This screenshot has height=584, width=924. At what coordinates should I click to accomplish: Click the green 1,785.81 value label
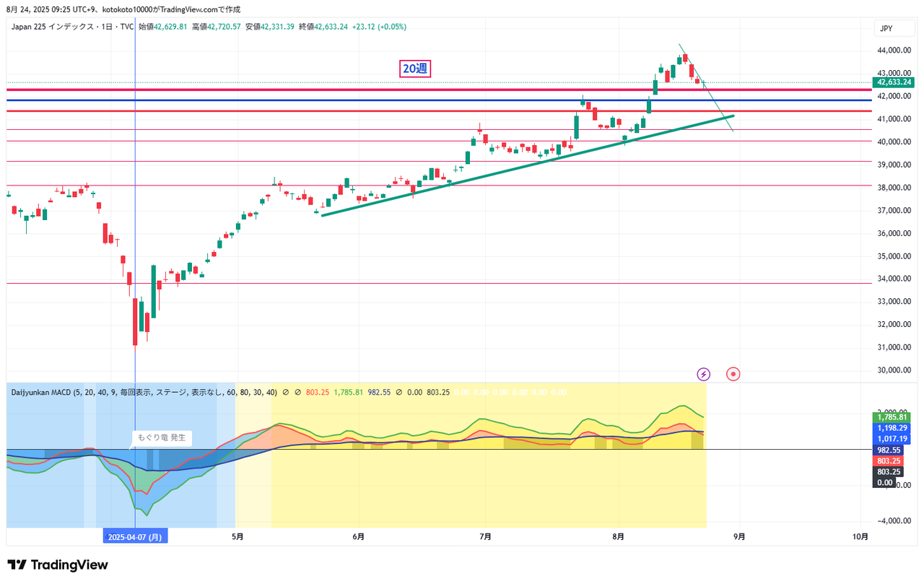pos(892,417)
